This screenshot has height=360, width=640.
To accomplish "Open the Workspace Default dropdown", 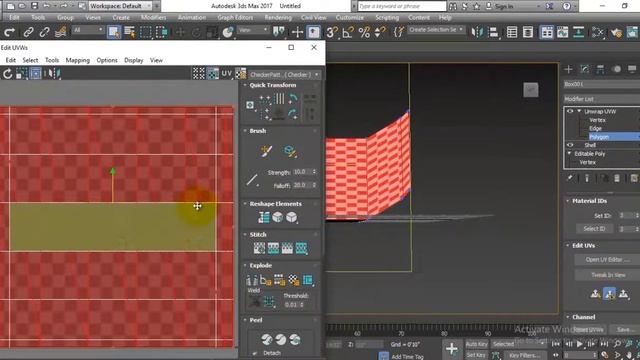I will [120, 6].
